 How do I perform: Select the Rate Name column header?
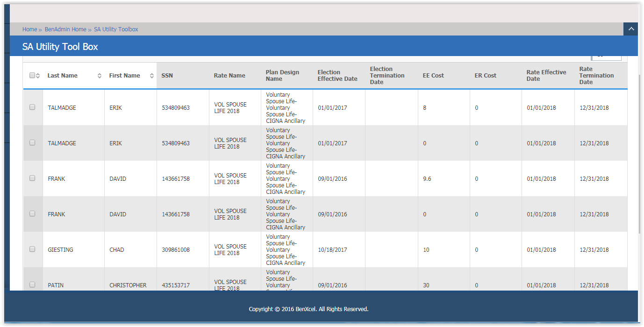(229, 76)
